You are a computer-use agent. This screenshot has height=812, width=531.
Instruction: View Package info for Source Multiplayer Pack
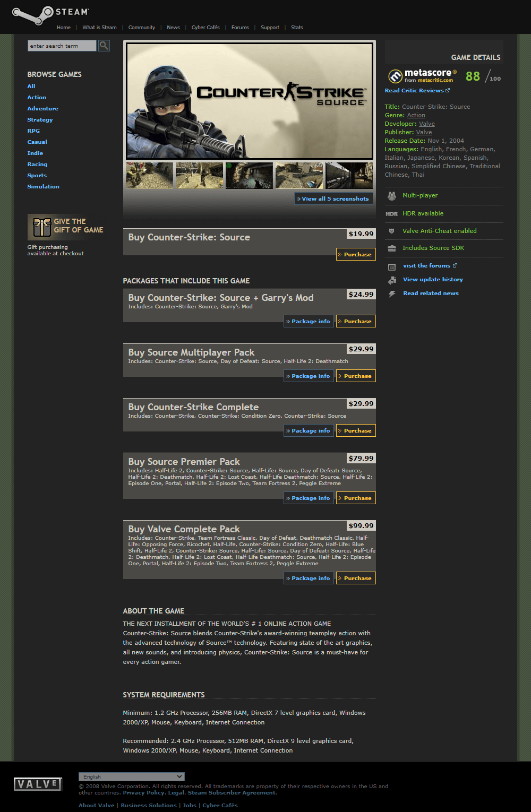pyautogui.click(x=309, y=376)
